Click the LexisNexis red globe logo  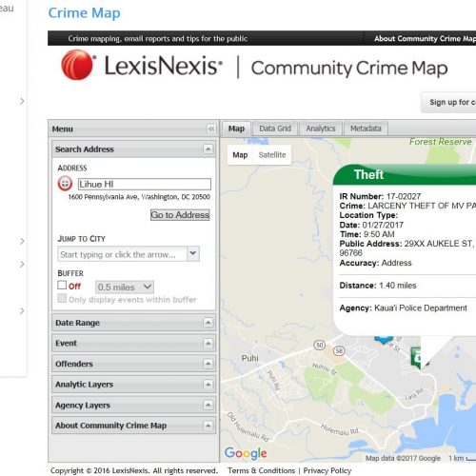[x=78, y=65]
